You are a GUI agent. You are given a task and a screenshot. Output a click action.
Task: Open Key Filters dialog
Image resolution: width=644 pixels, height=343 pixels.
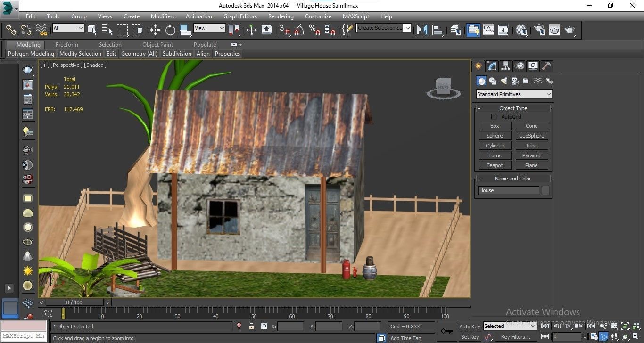coord(515,337)
